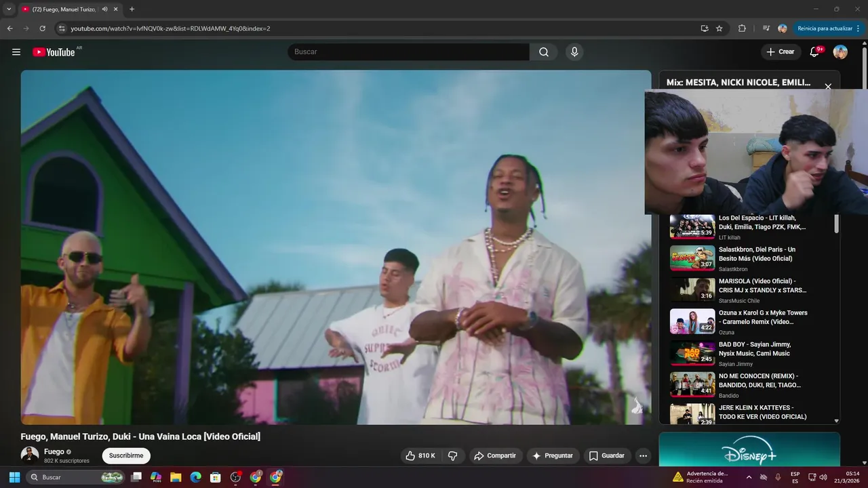Click the main video player
The image size is (868, 488).
[336, 247]
